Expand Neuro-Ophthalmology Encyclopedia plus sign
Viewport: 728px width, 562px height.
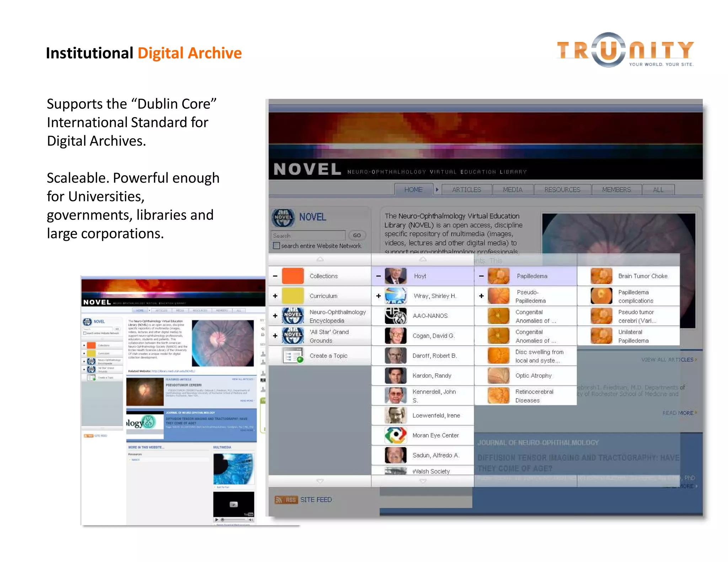click(x=275, y=316)
